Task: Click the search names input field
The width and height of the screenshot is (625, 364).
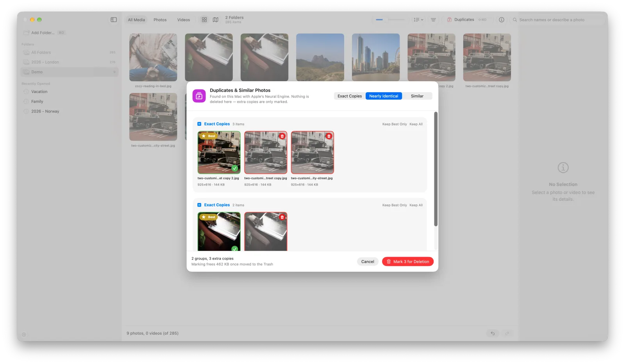Action: (559, 20)
